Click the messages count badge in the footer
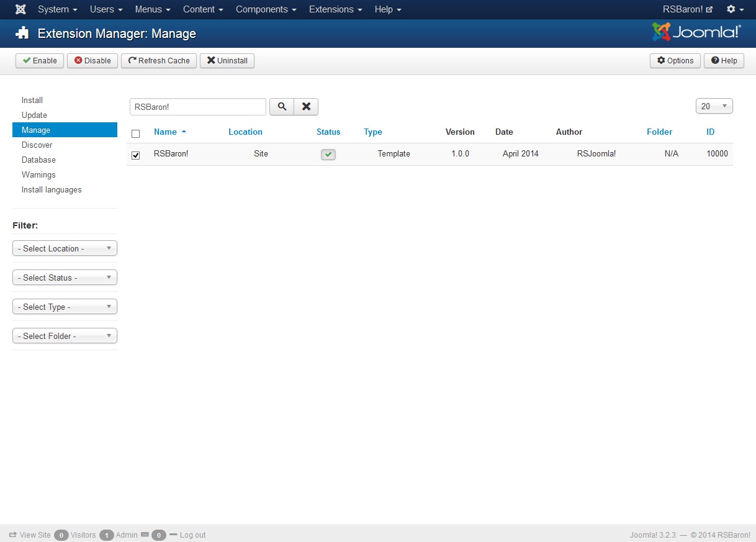 [x=159, y=535]
